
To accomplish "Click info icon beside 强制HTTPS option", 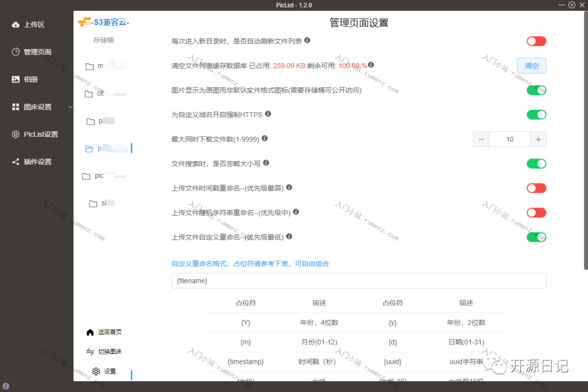I will coord(268,114).
